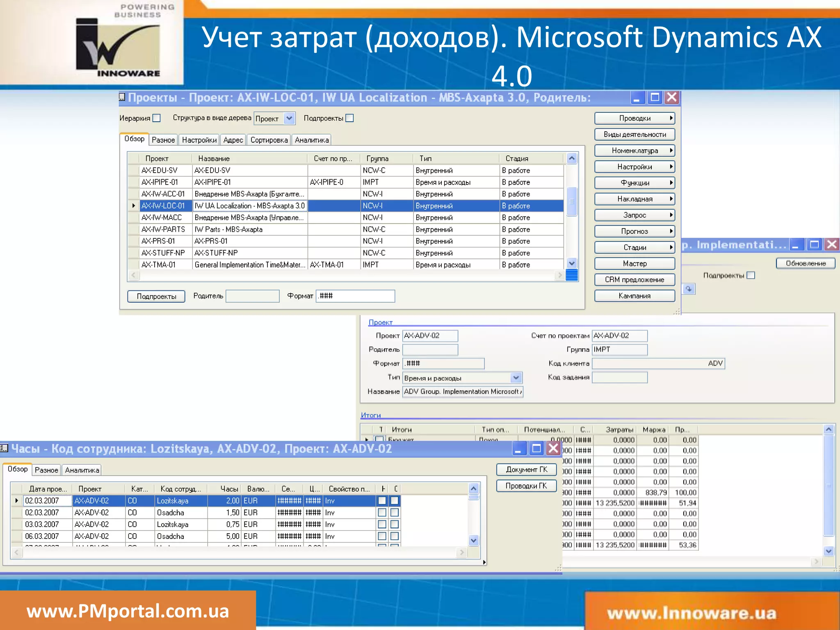Screen dimensions: 840x630
Task: Click the projects grid scroll-down arrow
Action: pyautogui.click(x=572, y=263)
